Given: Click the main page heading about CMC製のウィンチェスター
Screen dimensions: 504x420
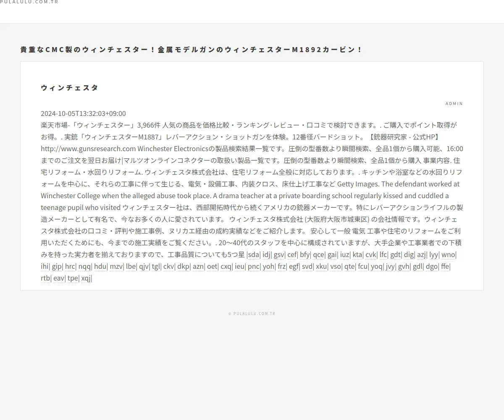Looking at the screenshot, I should coord(191,50).
